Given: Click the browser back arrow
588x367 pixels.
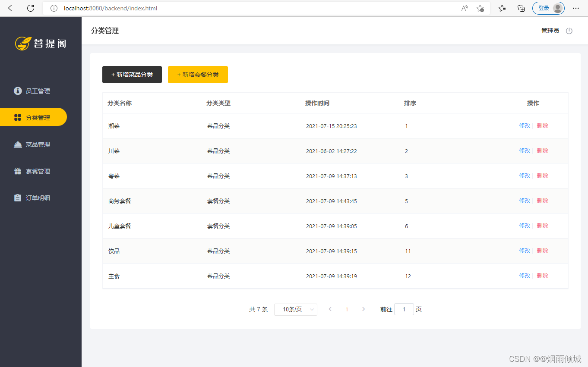Looking at the screenshot, I should 12,8.
